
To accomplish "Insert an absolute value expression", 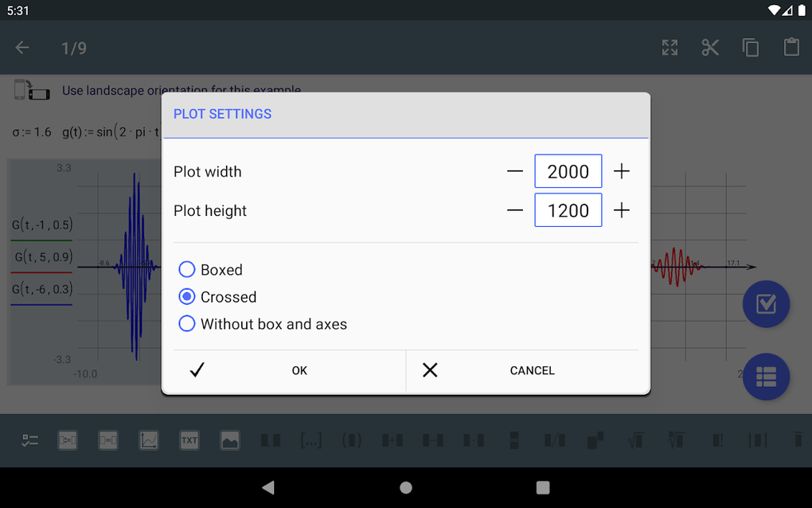I will tap(756, 440).
